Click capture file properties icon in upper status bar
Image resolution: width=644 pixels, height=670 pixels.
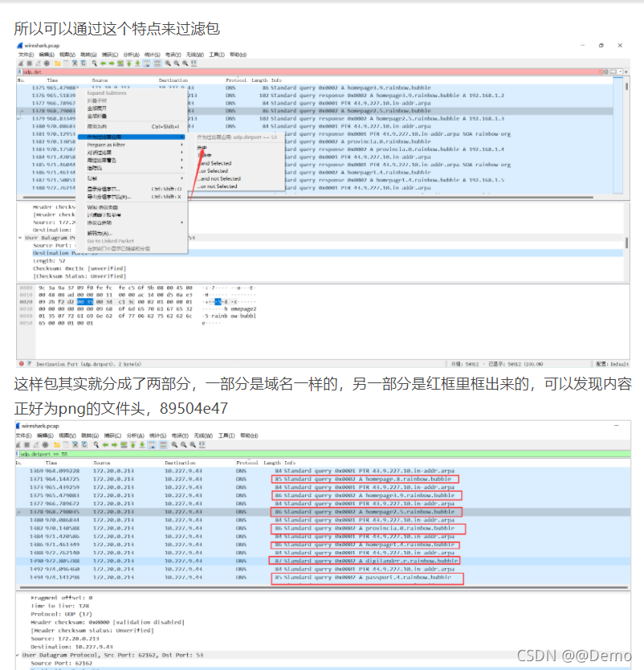click(x=29, y=364)
